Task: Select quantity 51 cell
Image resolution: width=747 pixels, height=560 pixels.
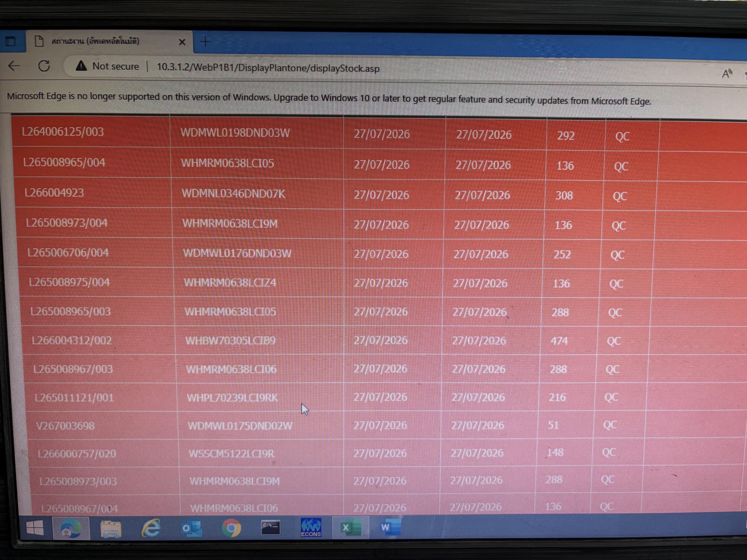Action: [553, 425]
